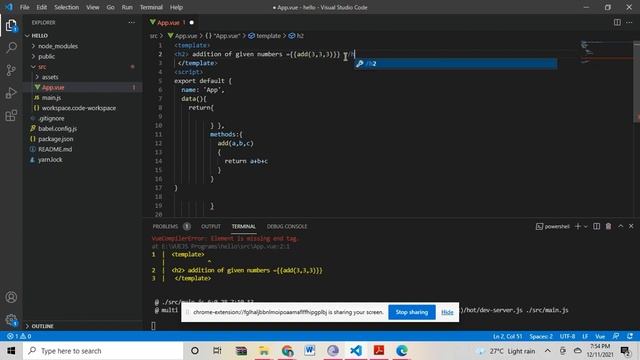Maximize the terminal panel size

(620, 226)
